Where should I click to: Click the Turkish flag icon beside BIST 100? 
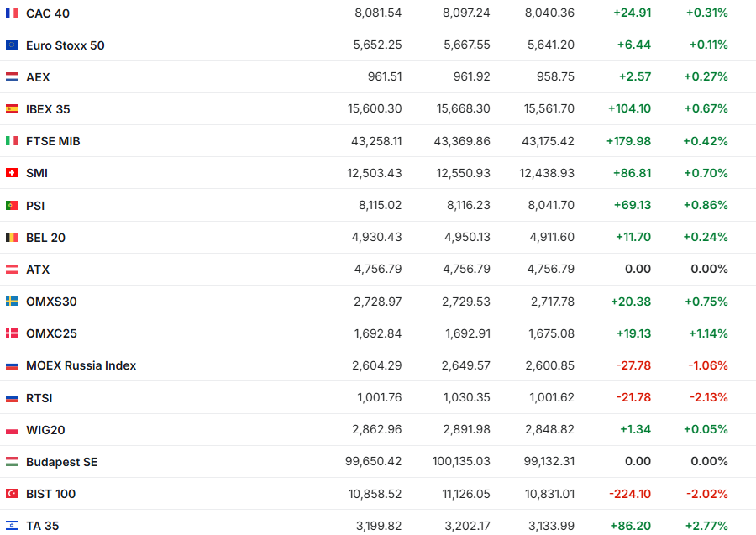[12, 494]
